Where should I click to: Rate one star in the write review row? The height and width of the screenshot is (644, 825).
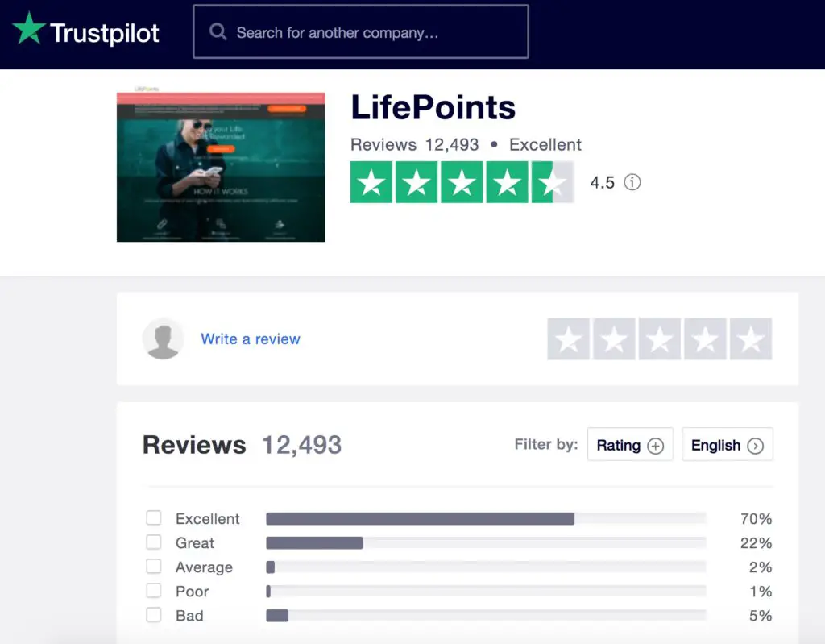568,339
